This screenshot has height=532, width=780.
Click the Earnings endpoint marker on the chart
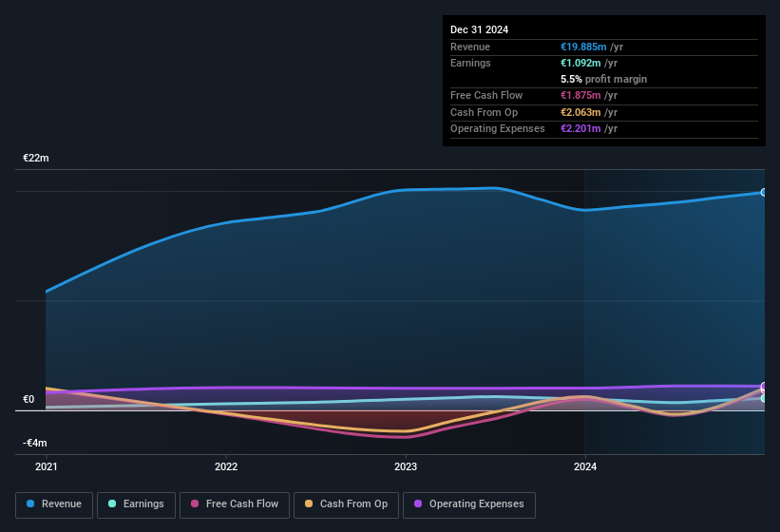pyautogui.click(x=764, y=398)
